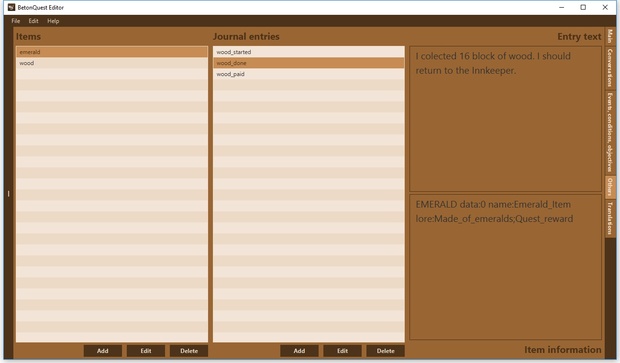Open the File menu
620x363 pixels.
pyautogui.click(x=15, y=21)
